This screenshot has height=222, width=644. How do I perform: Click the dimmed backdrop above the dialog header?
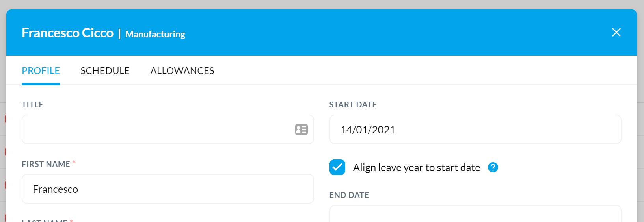322,4
